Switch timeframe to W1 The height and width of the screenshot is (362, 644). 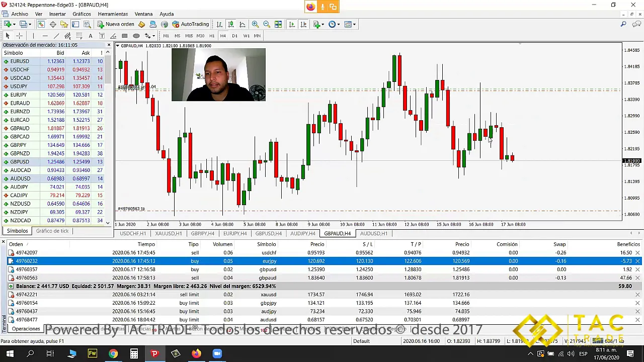[x=246, y=36]
